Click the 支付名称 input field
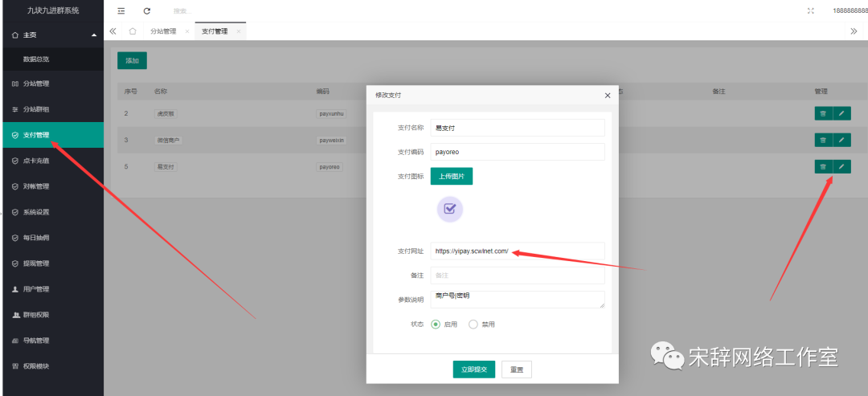 point(518,128)
